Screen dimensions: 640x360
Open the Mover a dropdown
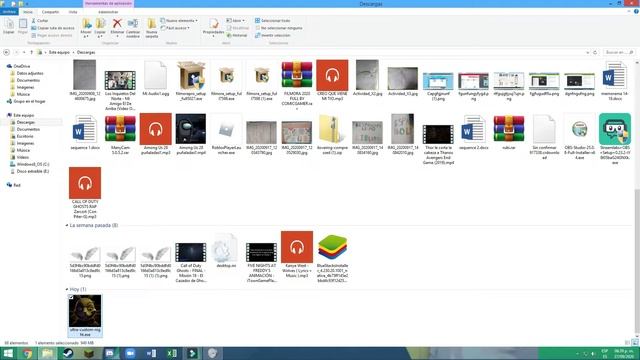[86, 28]
